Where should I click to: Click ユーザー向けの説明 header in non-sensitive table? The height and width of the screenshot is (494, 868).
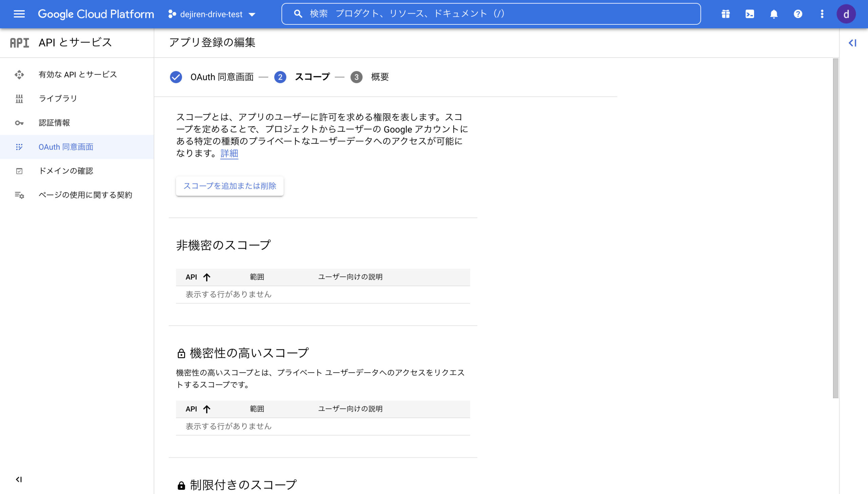(x=350, y=277)
